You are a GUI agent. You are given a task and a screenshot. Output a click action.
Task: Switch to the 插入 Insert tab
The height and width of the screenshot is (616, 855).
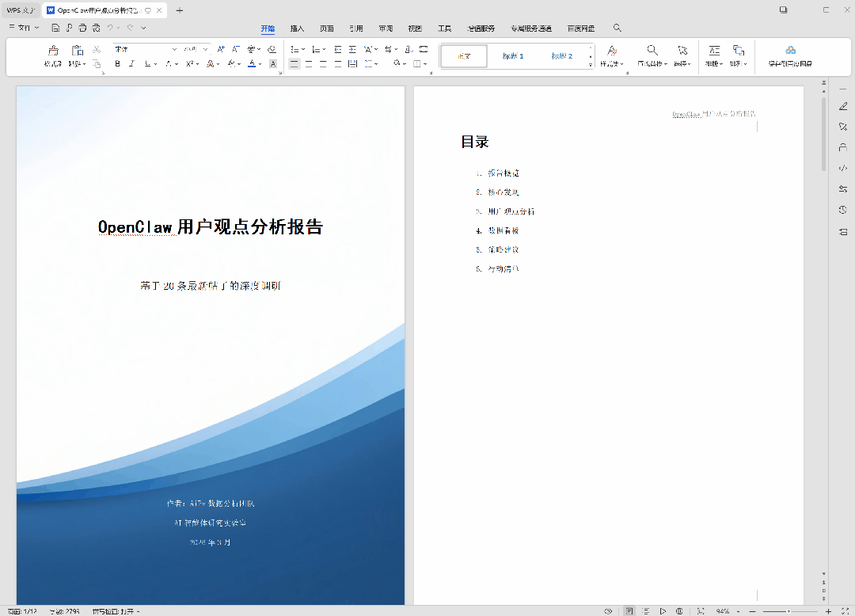297,29
